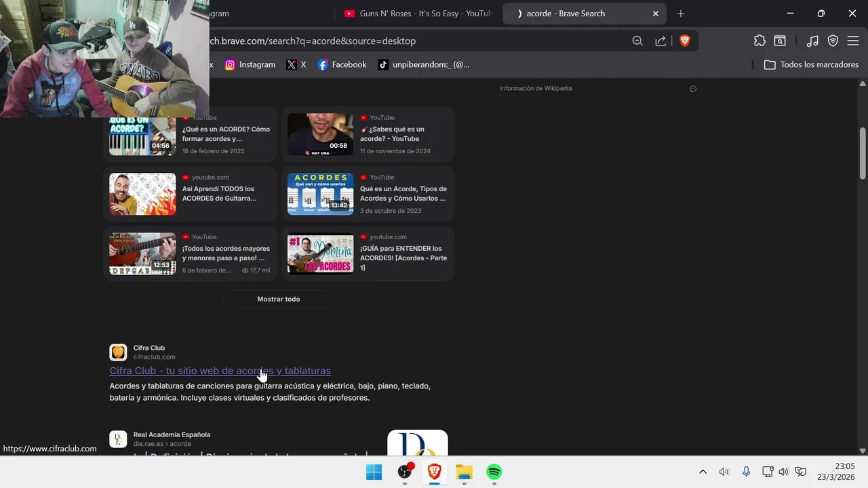Viewport: 868px width, 488px height.
Task: Open the media control music note icon
Action: (812, 41)
